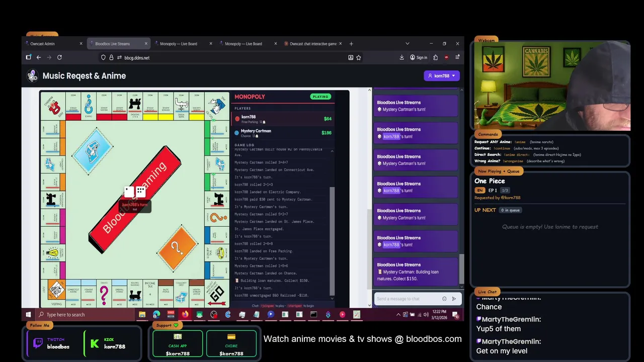
Task: Click the Luxury Tax ring square
Action: pos(216,253)
